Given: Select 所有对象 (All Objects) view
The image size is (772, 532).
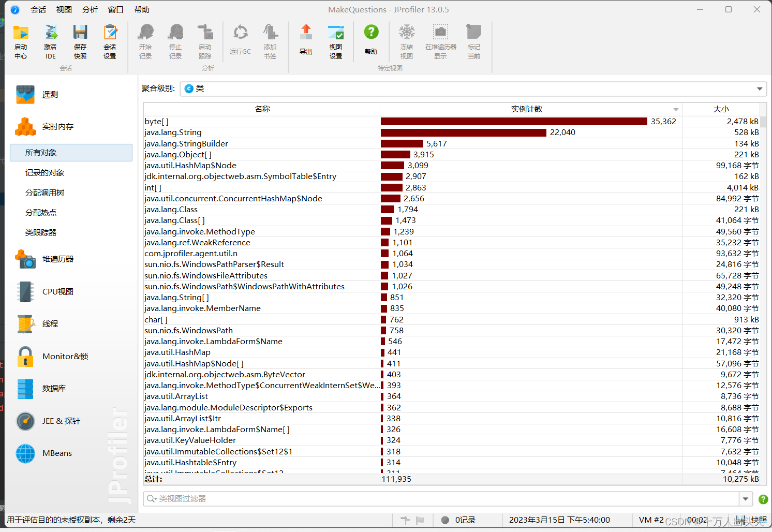Looking at the screenshot, I should click(71, 153).
